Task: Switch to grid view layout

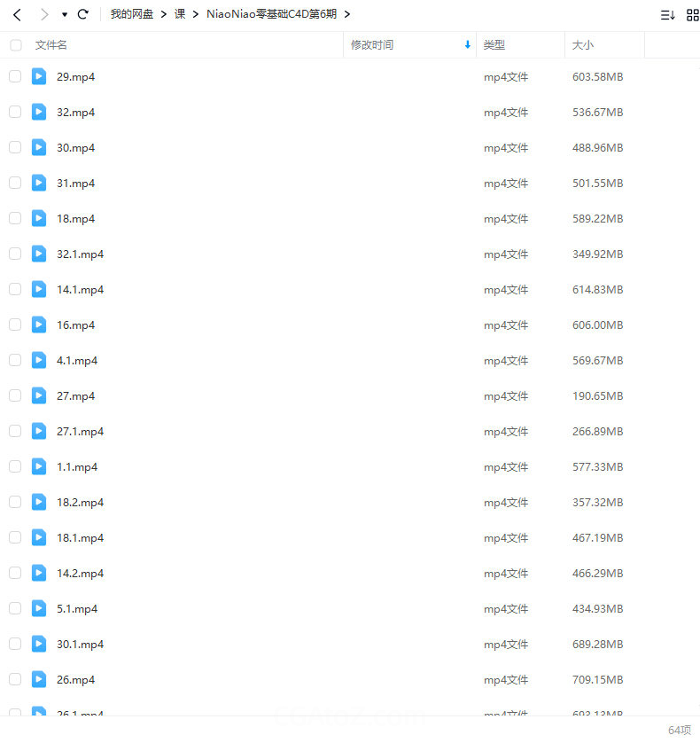Action: [693, 14]
